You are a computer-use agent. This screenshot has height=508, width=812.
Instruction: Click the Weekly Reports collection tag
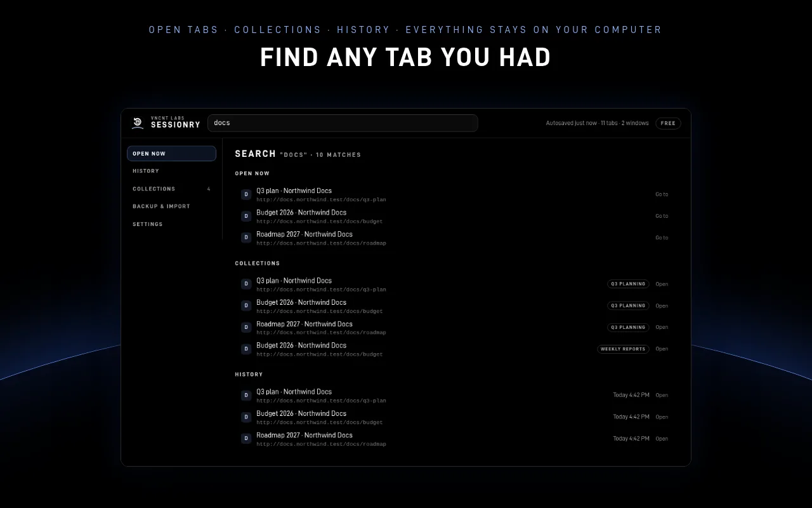click(x=623, y=349)
